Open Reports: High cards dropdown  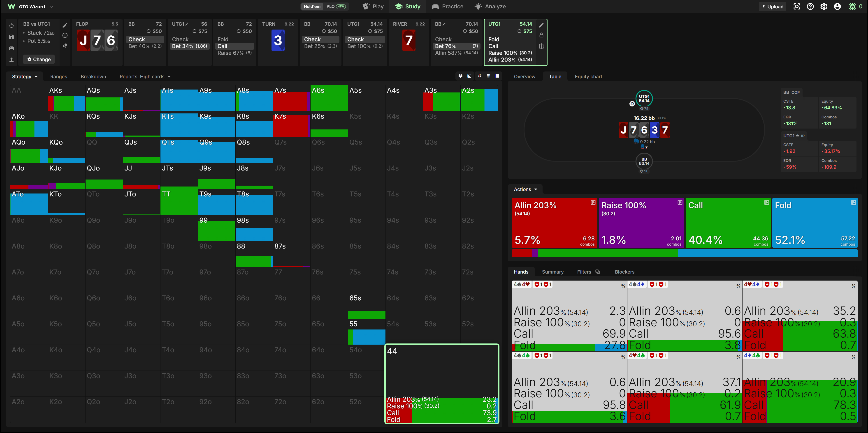coord(145,76)
